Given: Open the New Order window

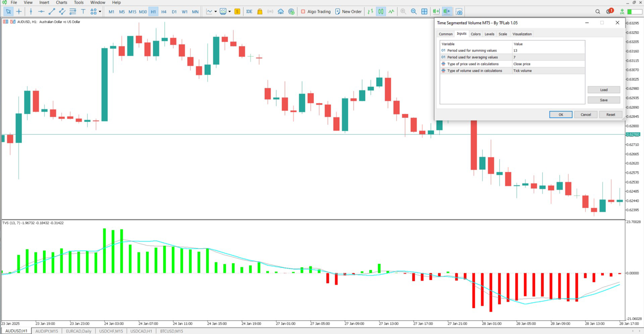Looking at the screenshot, I should pos(348,11).
